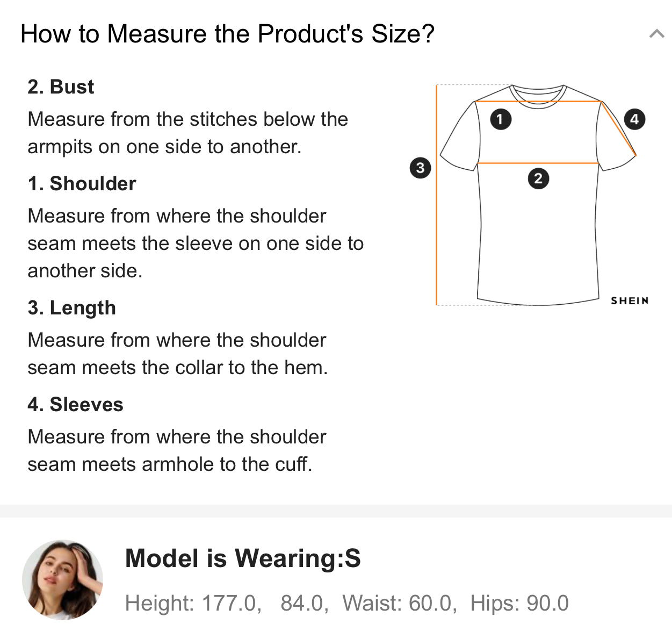
Task: Click the number 1 shoulder marker on diagram
Action: (x=501, y=119)
